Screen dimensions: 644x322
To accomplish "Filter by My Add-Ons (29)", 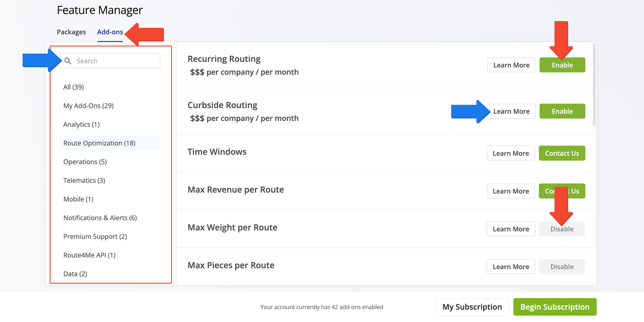I will [x=88, y=106].
